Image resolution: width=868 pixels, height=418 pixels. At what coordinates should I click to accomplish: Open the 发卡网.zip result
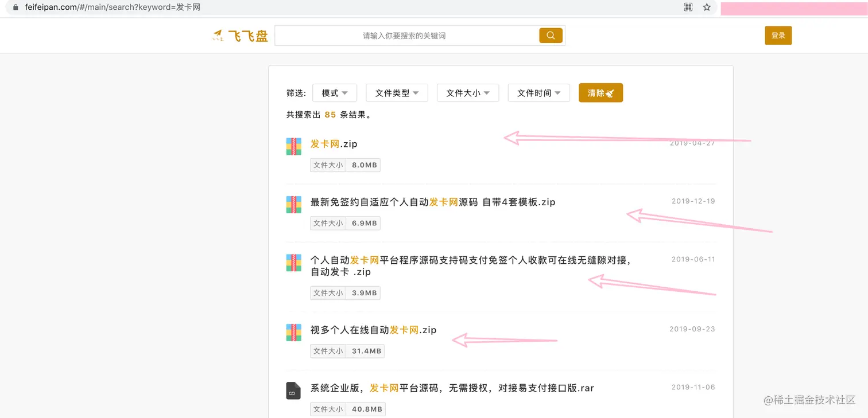[x=334, y=144]
